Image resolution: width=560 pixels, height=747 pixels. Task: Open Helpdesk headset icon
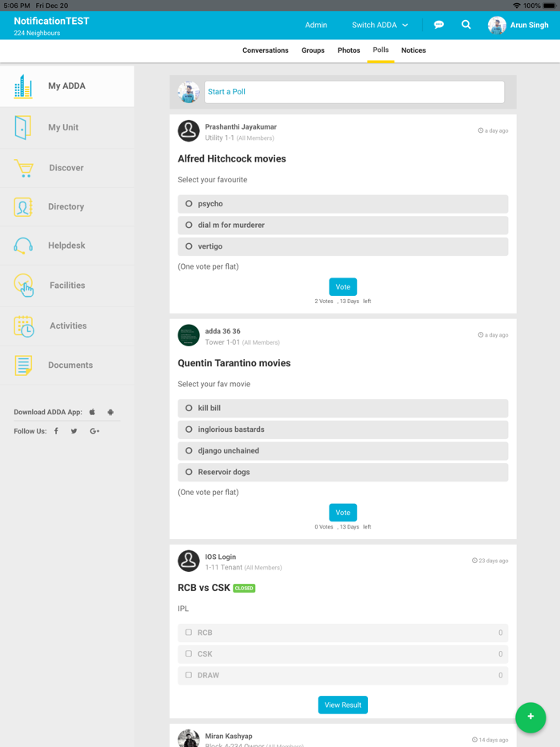point(23,246)
